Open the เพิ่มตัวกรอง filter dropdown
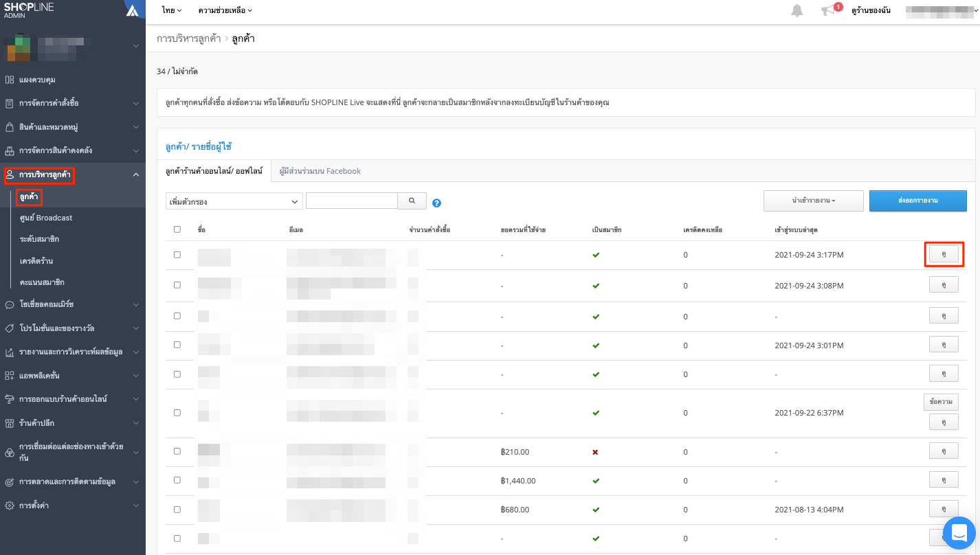This screenshot has width=980, height=555. click(234, 201)
